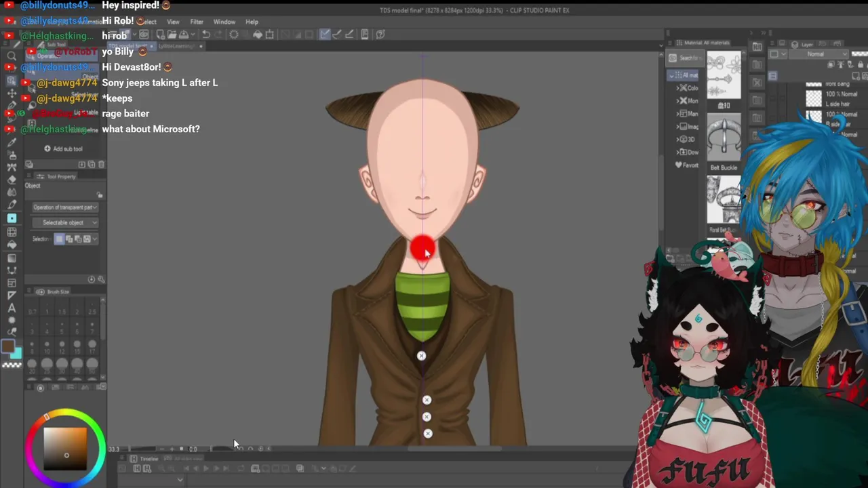Expand the Color pattern material folder
The height and width of the screenshot is (488, 868).
pos(678,88)
